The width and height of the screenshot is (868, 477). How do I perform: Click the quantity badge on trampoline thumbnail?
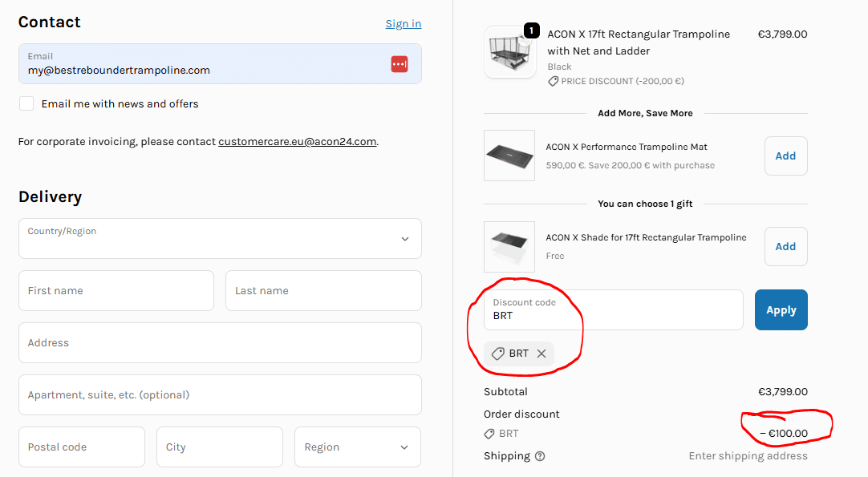531,30
